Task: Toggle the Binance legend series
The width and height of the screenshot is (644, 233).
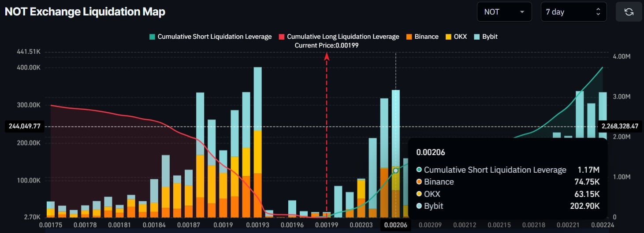Action: coord(426,37)
